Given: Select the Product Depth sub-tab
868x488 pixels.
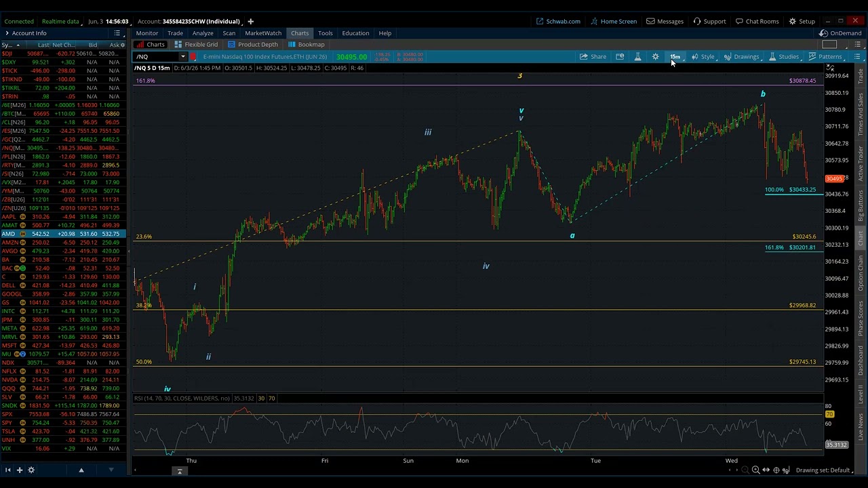Looking at the screenshot, I should coord(253,45).
